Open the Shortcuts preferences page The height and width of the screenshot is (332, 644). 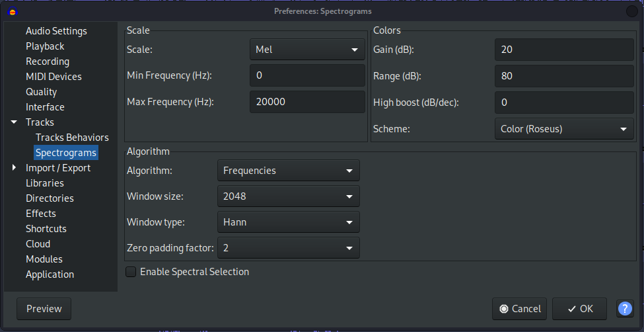click(x=46, y=229)
